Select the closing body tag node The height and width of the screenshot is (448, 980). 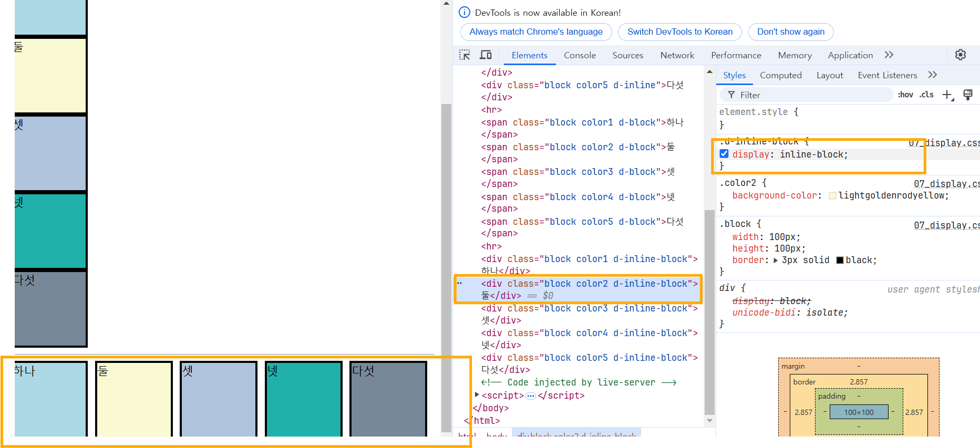491,408
